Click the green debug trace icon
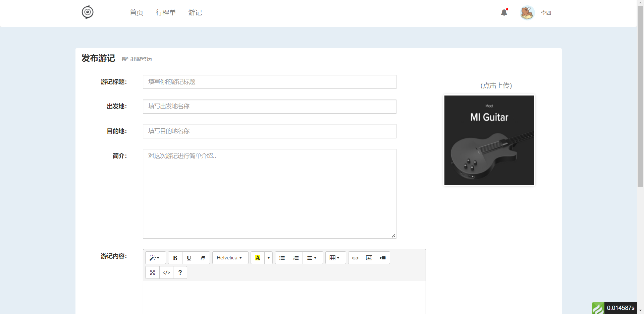The height and width of the screenshot is (314, 644). (598, 308)
